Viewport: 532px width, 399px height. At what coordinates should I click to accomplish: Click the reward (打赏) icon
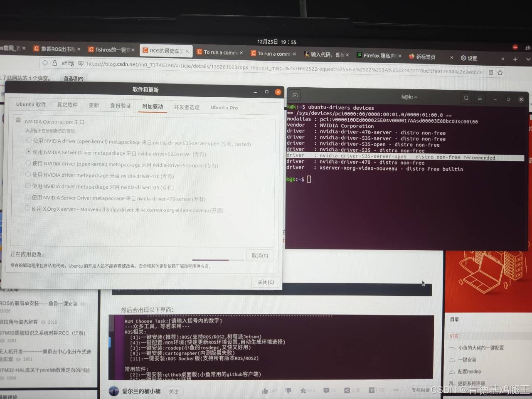372,390
